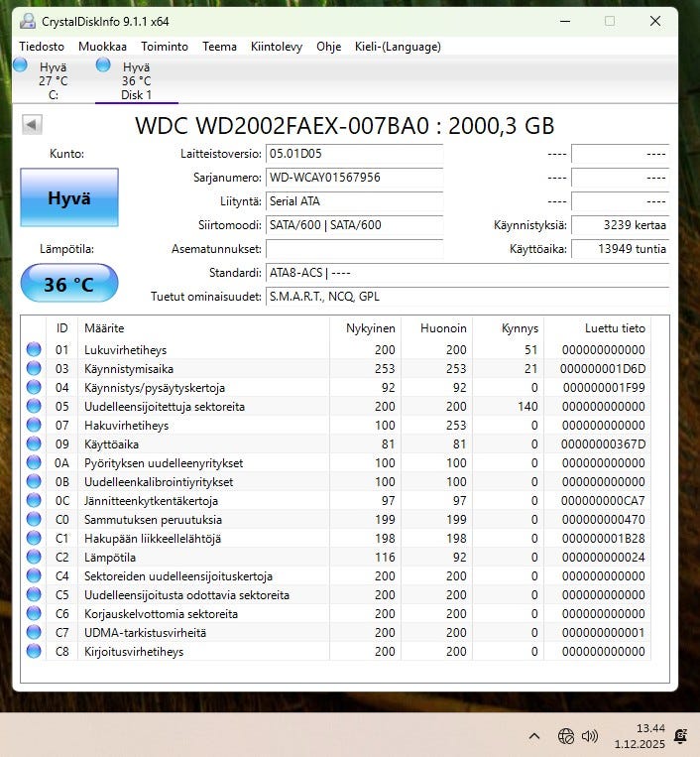Click the blue status orb for Disk 1
700x757 pixels.
pos(103,65)
